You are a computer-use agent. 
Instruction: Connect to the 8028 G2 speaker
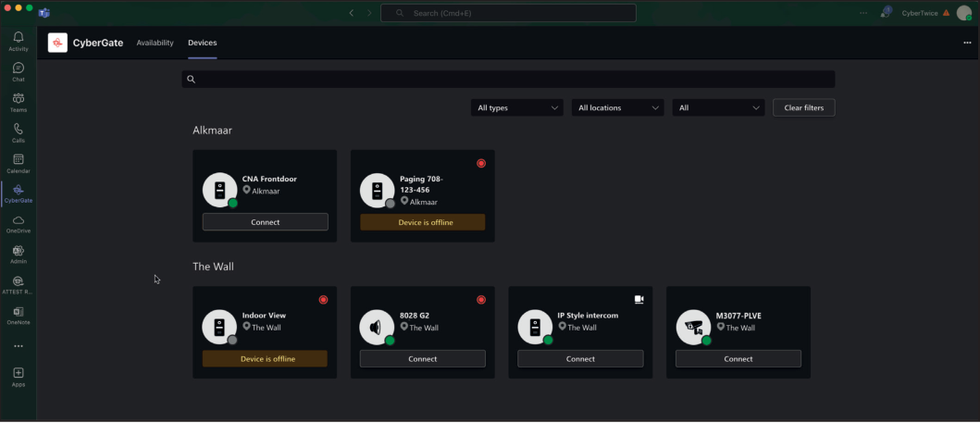[x=423, y=358]
